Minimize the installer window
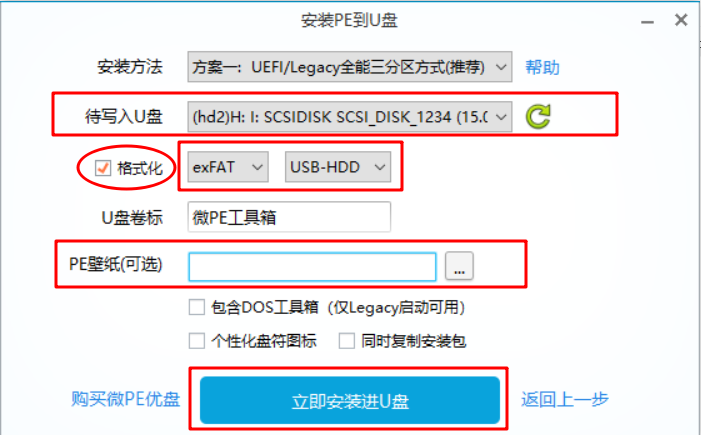 (x=647, y=21)
